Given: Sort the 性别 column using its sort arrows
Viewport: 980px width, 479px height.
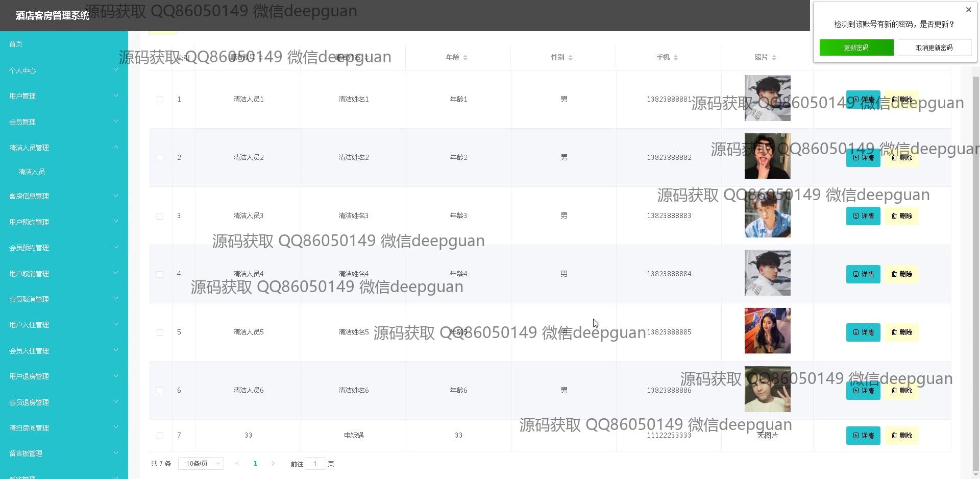Looking at the screenshot, I should point(570,58).
